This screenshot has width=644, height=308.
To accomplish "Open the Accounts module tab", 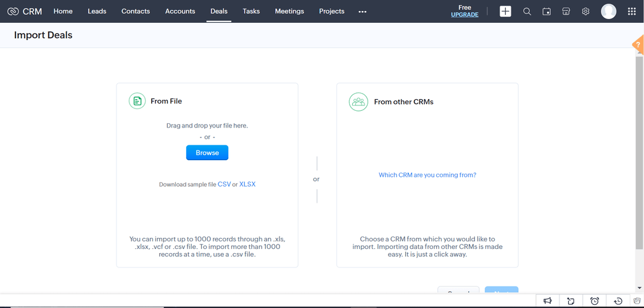I will [x=180, y=12].
